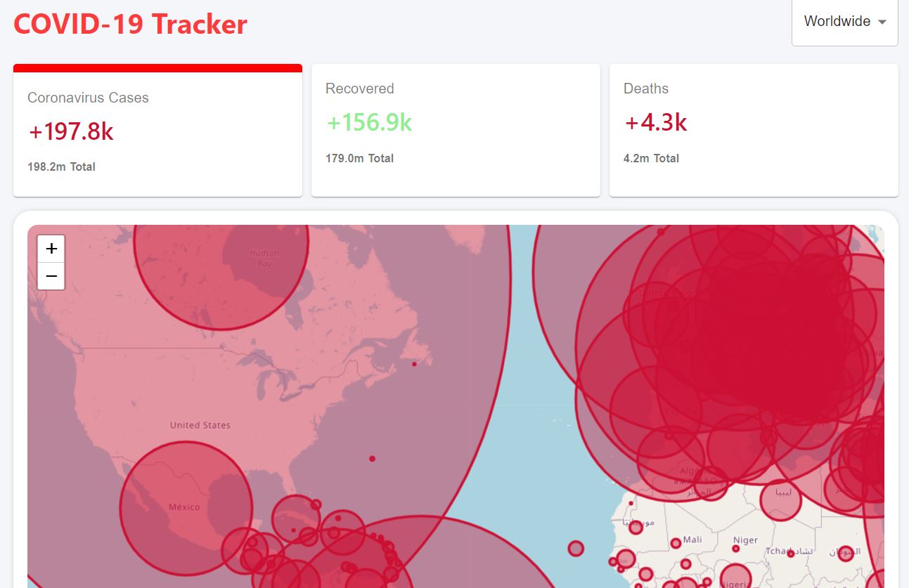Click the Atlantic circle west of Africa
The height and width of the screenshot is (588, 909).
pos(576,548)
